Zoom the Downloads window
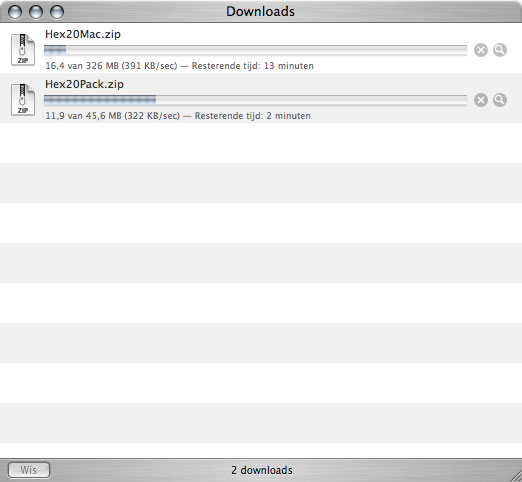The height and width of the screenshot is (482, 522). click(x=57, y=12)
